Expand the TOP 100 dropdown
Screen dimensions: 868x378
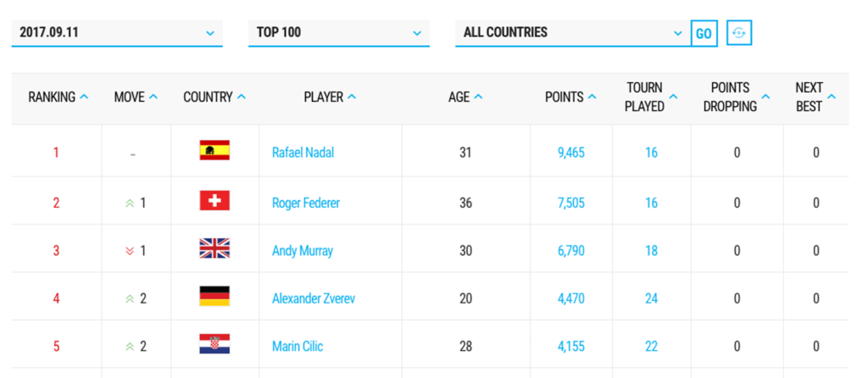[338, 33]
